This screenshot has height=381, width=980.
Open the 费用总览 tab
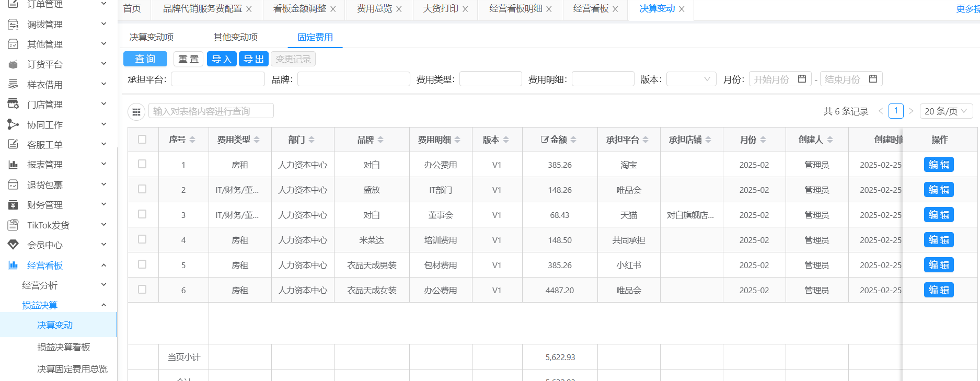pos(374,9)
